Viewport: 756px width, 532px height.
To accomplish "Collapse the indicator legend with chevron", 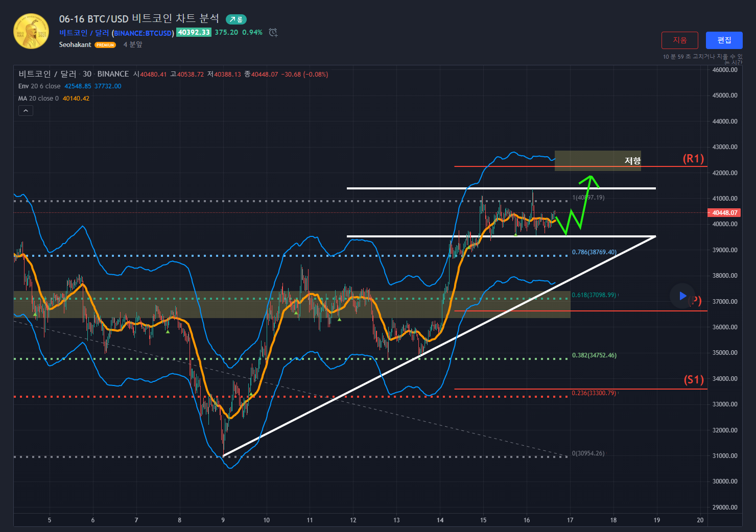I will [x=26, y=110].
